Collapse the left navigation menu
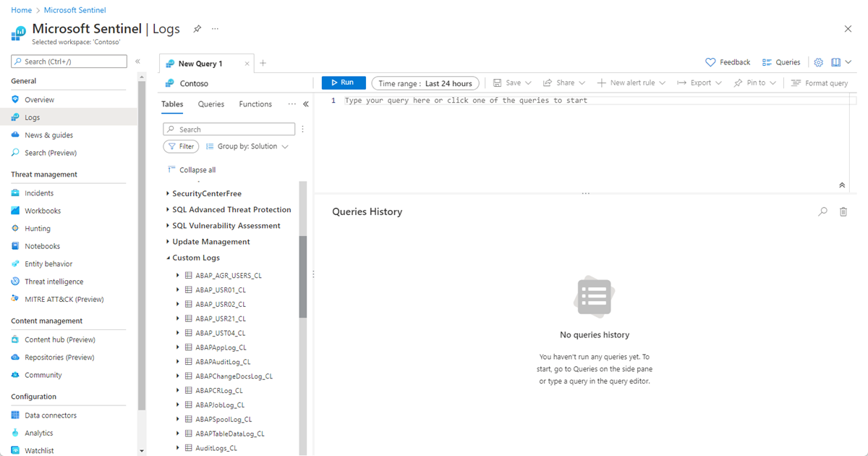Viewport: 868px width, 456px height. [138, 62]
